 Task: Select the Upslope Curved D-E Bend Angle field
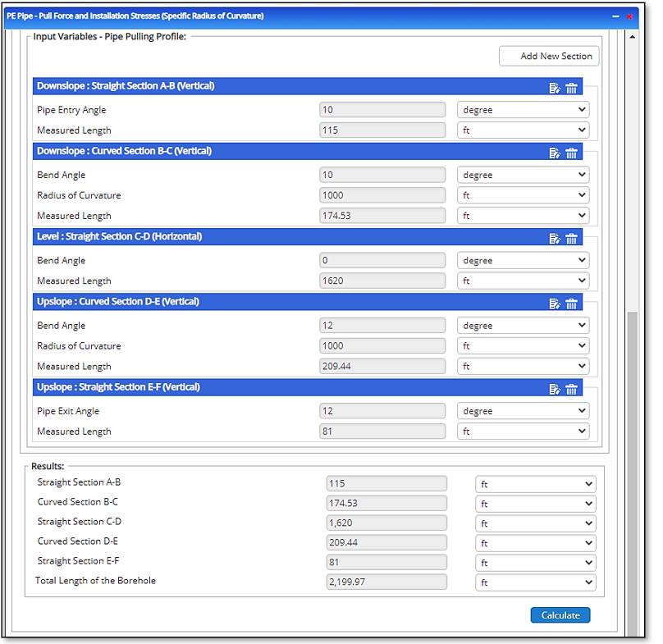coord(382,326)
